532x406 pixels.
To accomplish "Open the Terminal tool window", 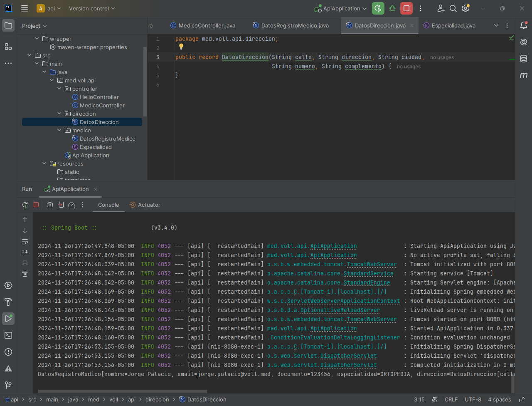I will coord(8,335).
